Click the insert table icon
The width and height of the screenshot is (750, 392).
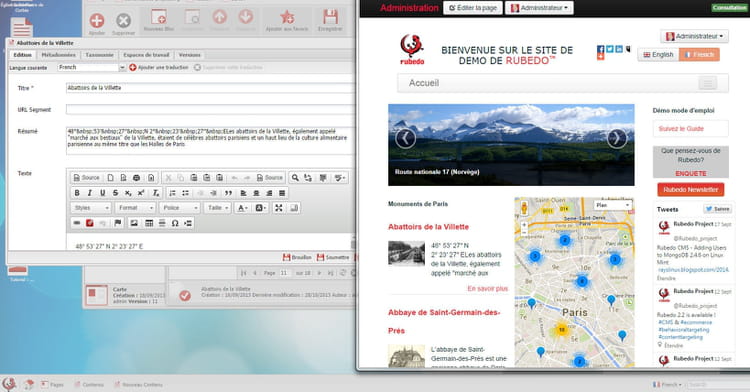click(149, 223)
